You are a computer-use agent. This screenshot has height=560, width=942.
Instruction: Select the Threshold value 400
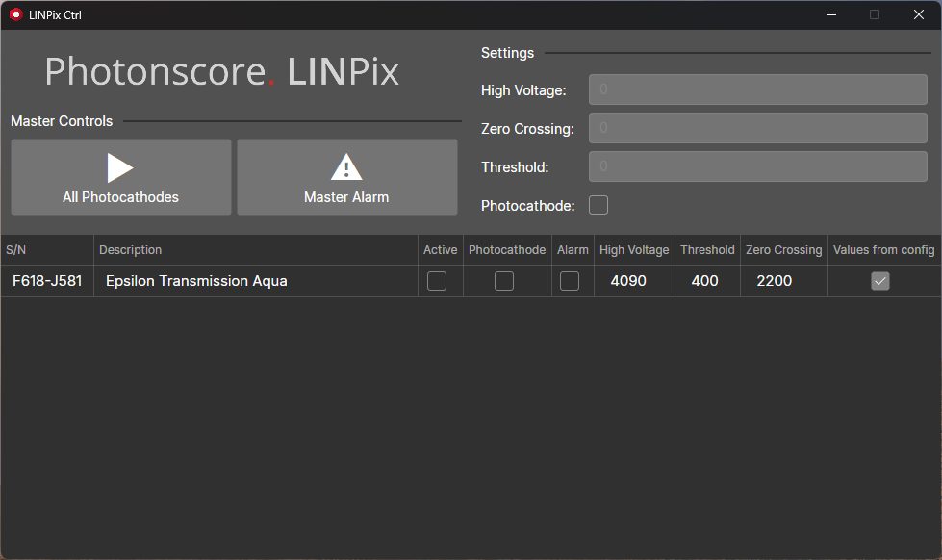(x=707, y=281)
